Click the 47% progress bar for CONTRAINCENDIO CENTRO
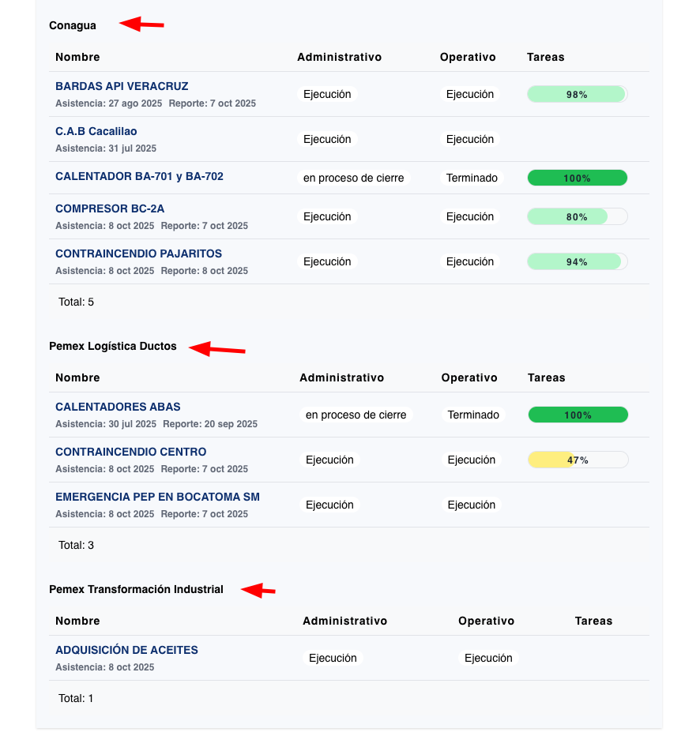 pyautogui.click(x=578, y=460)
